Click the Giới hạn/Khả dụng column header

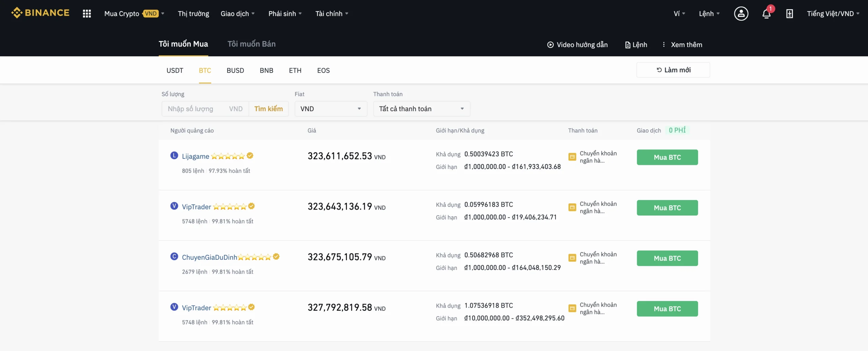tap(460, 131)
